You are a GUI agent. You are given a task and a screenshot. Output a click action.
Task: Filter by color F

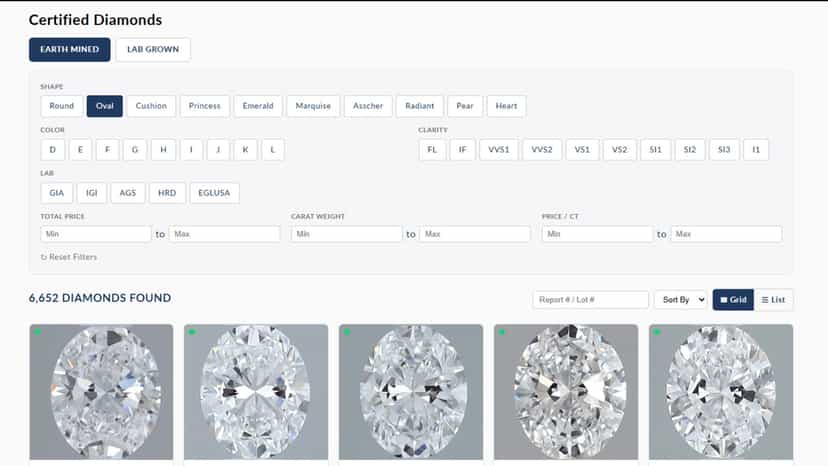(108, 150)
